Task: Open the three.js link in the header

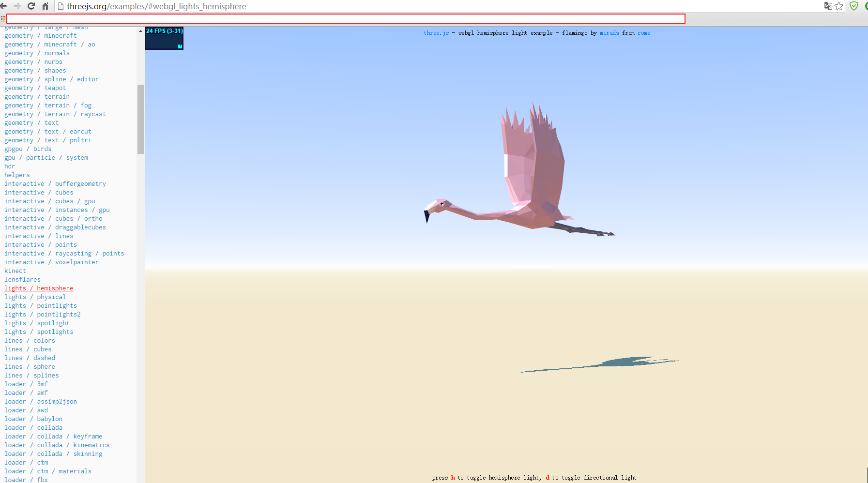Action: (436, 33)
